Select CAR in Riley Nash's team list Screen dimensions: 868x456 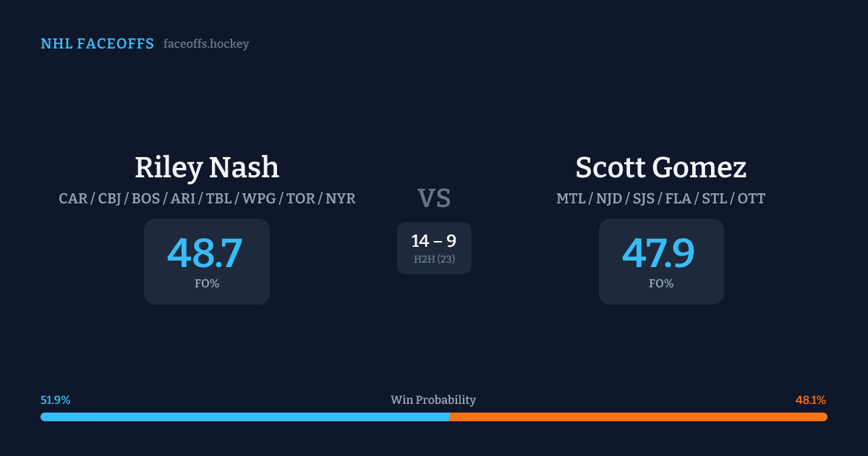click(73, 198)
